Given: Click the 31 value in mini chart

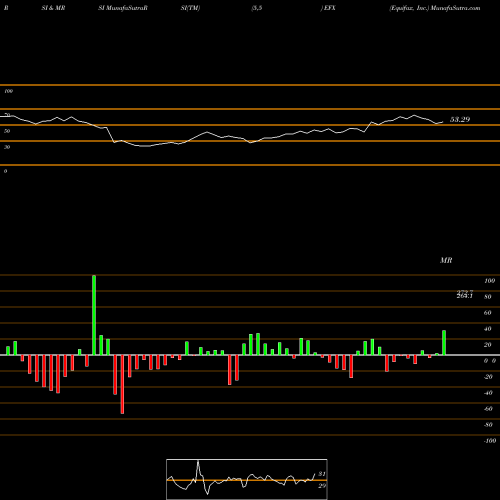Looking at the screenshot, I should [x=322, y=474].
